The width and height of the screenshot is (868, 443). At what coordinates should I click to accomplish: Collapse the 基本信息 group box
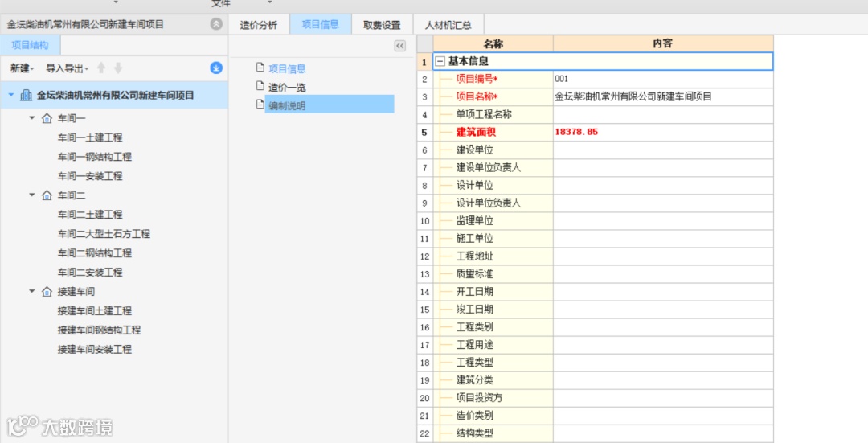click(440, 61)
